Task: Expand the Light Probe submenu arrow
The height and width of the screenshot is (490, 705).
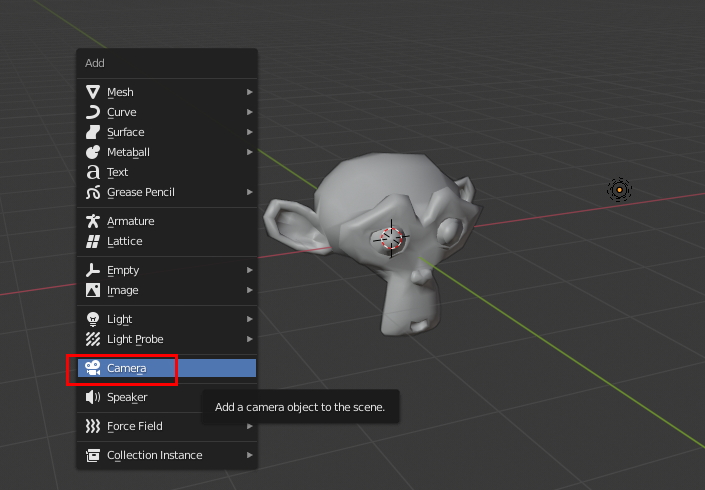Action: click(250, 339)
